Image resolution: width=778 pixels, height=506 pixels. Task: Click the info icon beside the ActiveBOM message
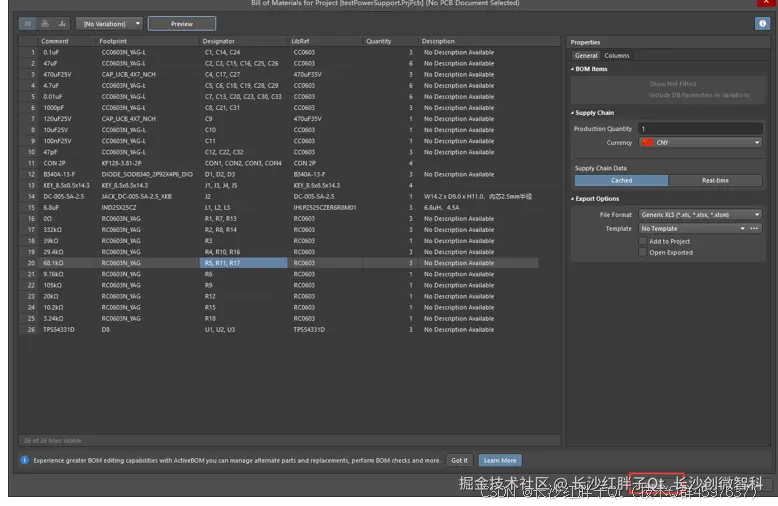tap(24, 460)
